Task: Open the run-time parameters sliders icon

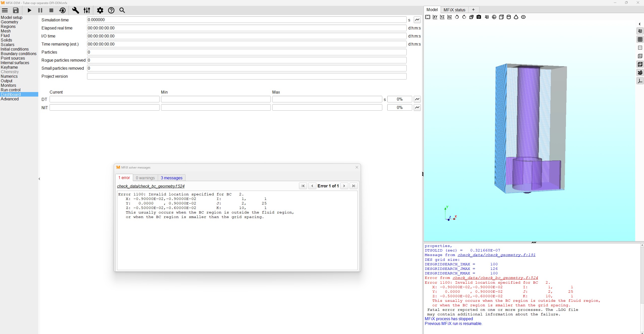Action: (x=87, y=10)
